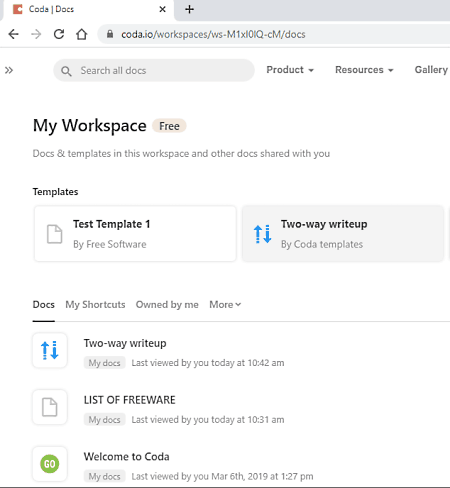Image resolution: width=450 pixels, height=488 pixels.
Task: Open the Two-way writeup doc
Action: (125, 343)
